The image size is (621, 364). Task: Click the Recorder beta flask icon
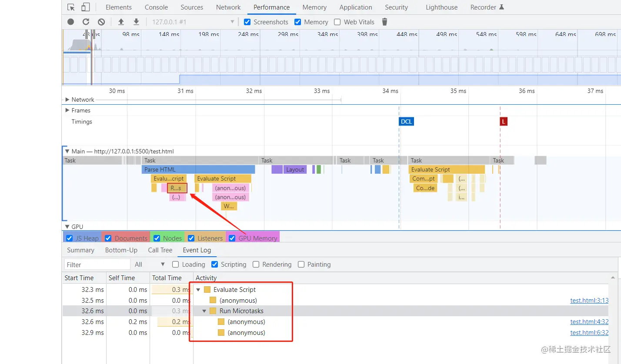click(x=501, y=7)
